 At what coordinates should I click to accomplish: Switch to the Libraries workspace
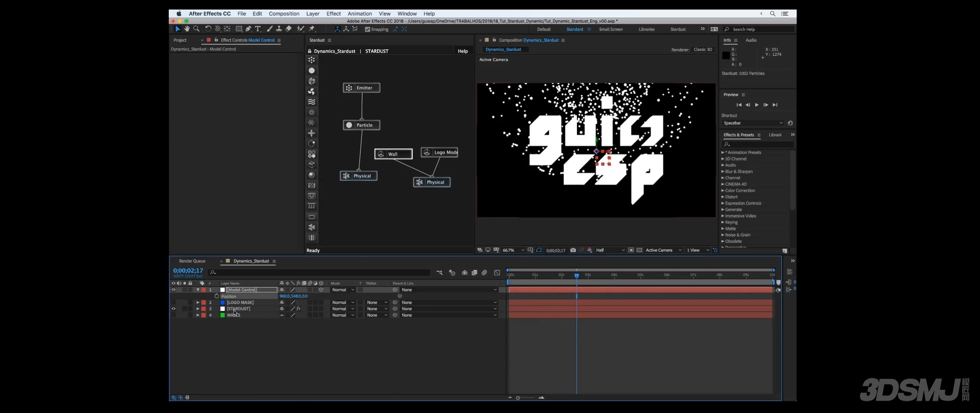(647, 29)
